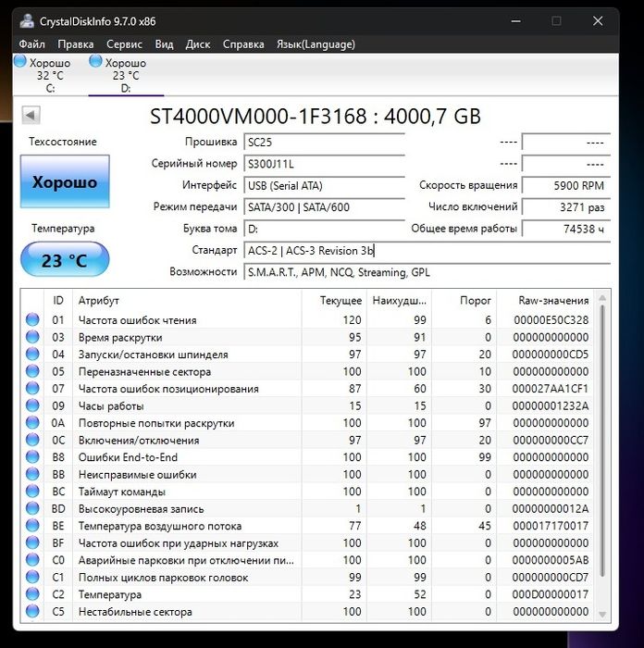644x648 pixels.
Task: Select raw value 0000001232A of Часы работы
Action: (551, 405)
